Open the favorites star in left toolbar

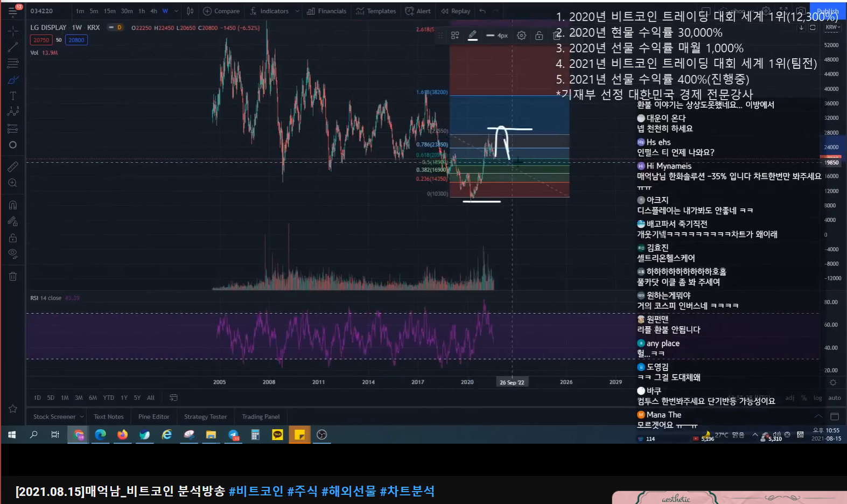13,409
